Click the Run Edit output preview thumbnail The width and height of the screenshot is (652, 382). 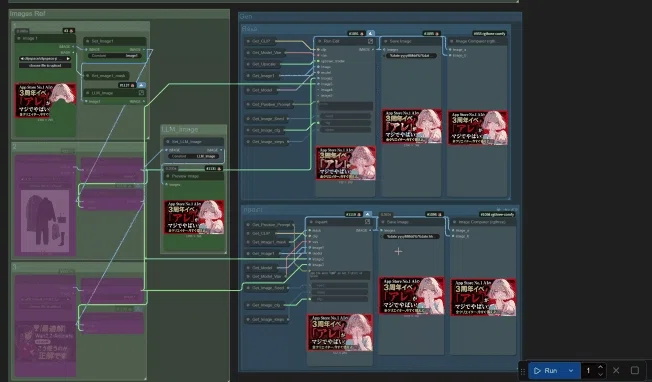coord(346,163)
